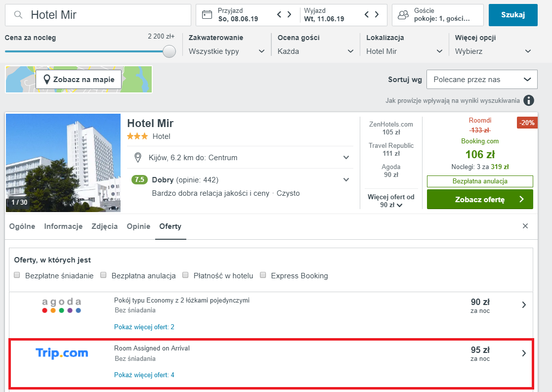Open the Goście guests selector
Image resolution: width=552 pixels, height=392 pixels.
(437, 15)
